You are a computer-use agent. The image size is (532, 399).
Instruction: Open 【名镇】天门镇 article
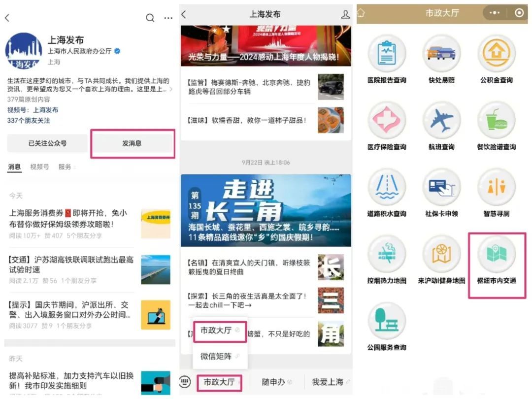tap(266, 267)
